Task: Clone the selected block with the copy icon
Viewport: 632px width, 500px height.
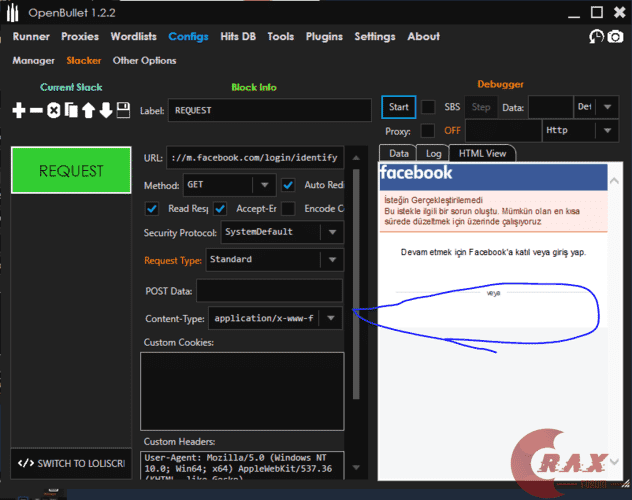Action: click(71, 110)
